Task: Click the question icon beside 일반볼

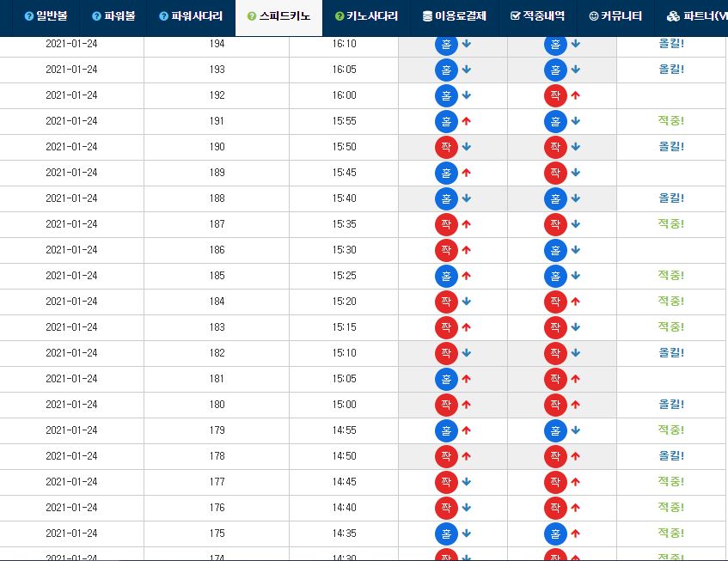Action: (x=28, y=16)
